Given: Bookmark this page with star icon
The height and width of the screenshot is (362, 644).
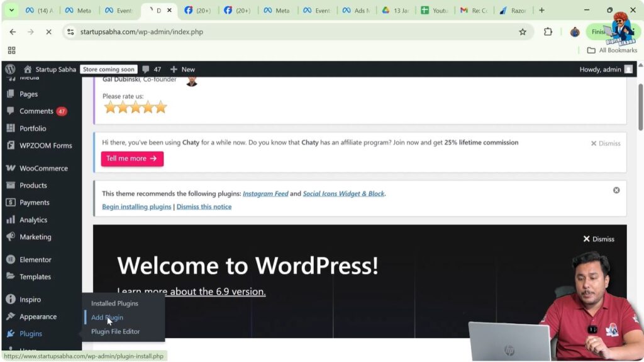Looking at the screenshot, I should (523, 31).
